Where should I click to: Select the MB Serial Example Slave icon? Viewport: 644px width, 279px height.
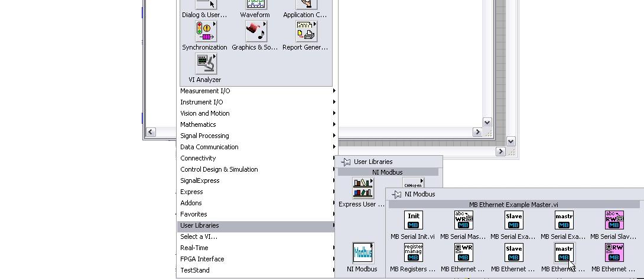point(513,220)
